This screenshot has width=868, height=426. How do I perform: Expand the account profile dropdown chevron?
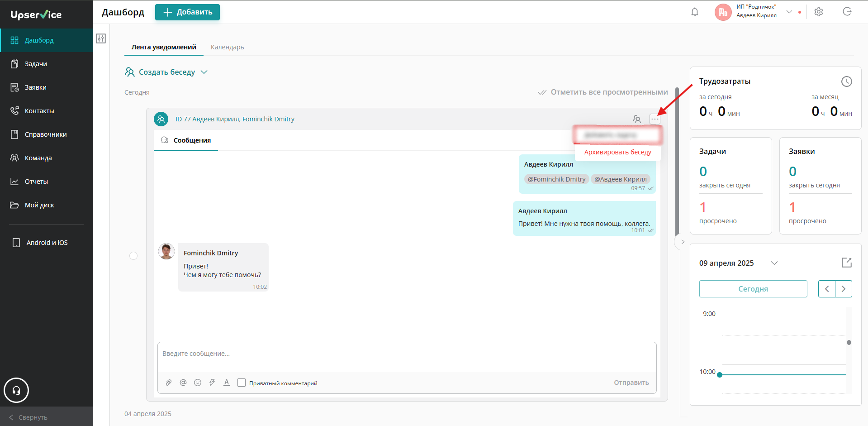[789, 12]
